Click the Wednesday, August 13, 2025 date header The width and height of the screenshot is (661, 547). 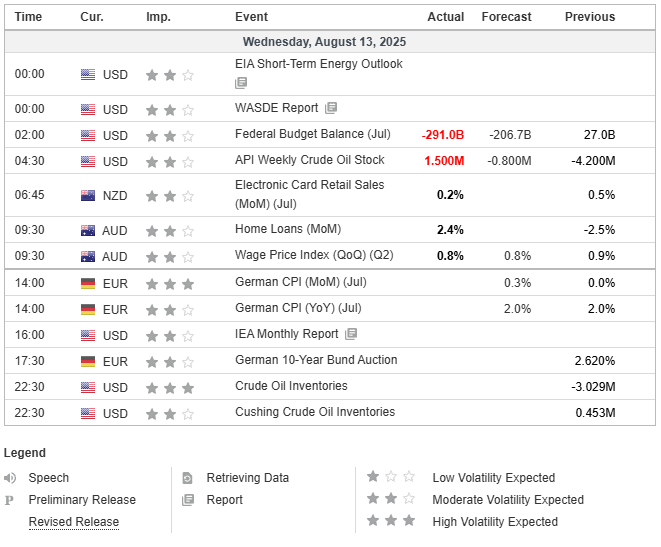pyautogui.click(x=324, y=42)
